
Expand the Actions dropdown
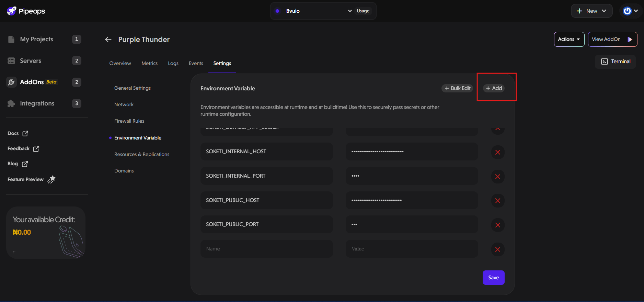tap(569, 39)
